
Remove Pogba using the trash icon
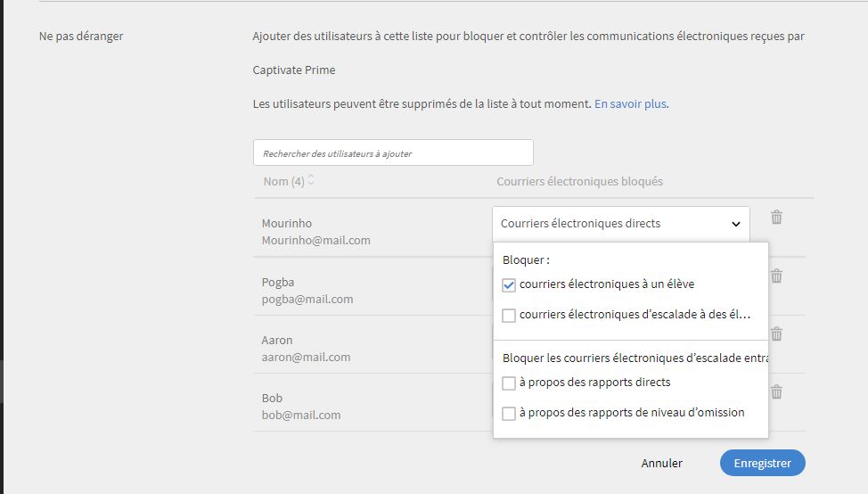(776, 276)
